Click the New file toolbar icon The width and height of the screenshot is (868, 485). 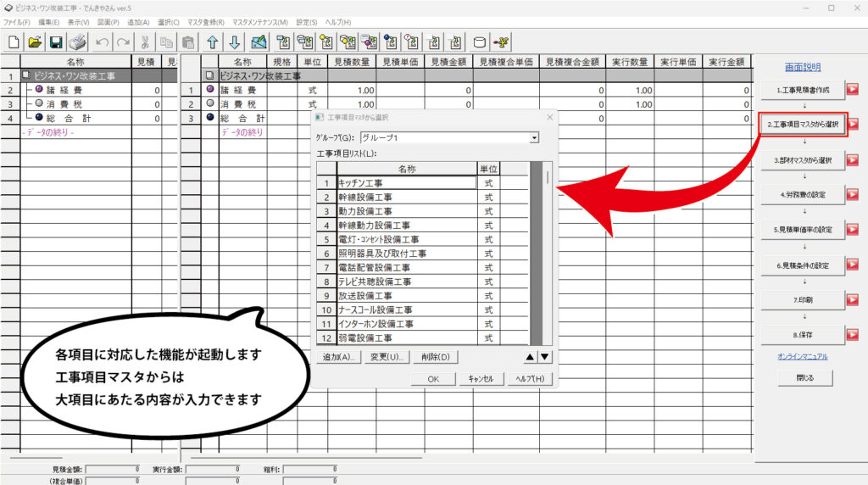[14, 42]
